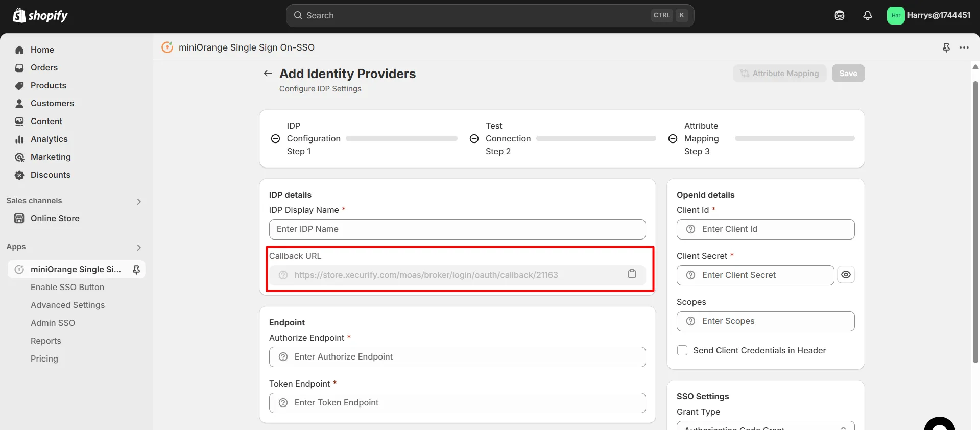The image size is (980, 430).
Task: Open app header more options menu
Action: [x=964, y=47]
